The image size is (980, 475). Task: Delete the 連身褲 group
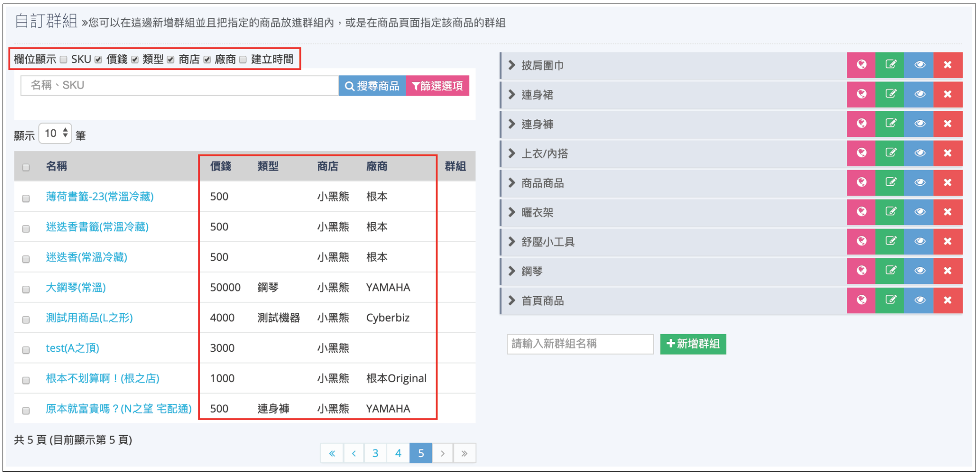click(x=948, y=124)
